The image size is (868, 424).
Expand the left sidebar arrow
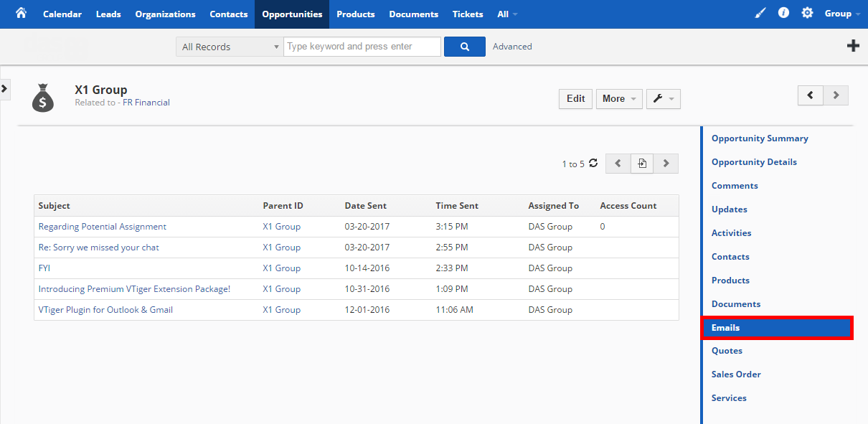[4, 89]
